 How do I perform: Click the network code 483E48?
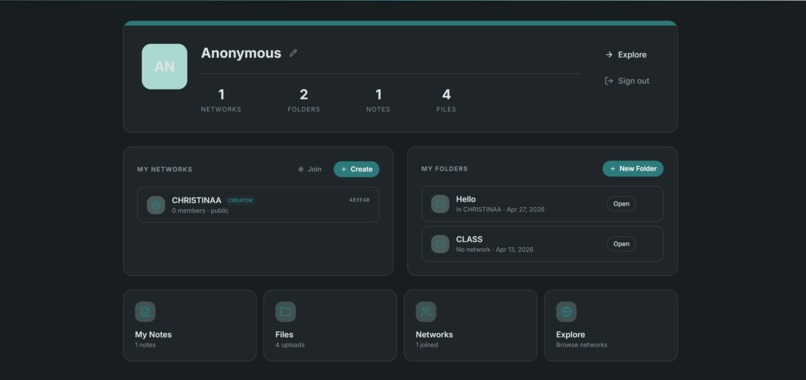[x=359, y=200]
